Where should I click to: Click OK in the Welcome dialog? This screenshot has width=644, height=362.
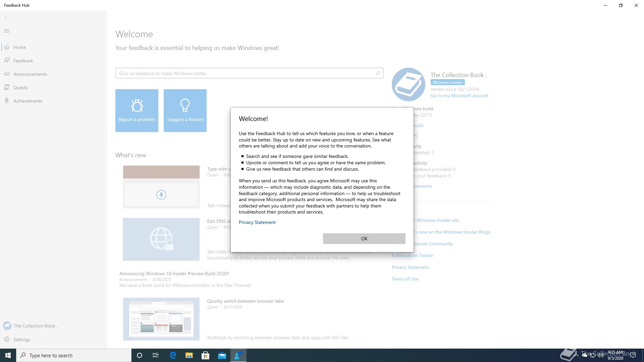(x=364, y=239)
